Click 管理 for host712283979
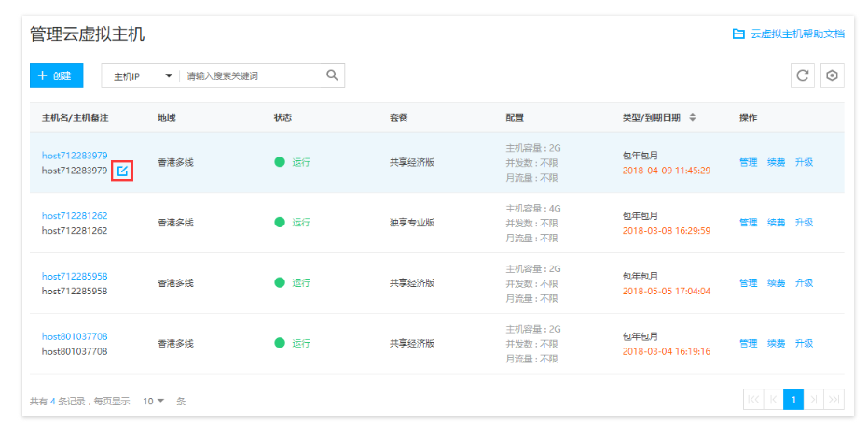This screenshot has height=423, width=868. [x=748, y=162]
